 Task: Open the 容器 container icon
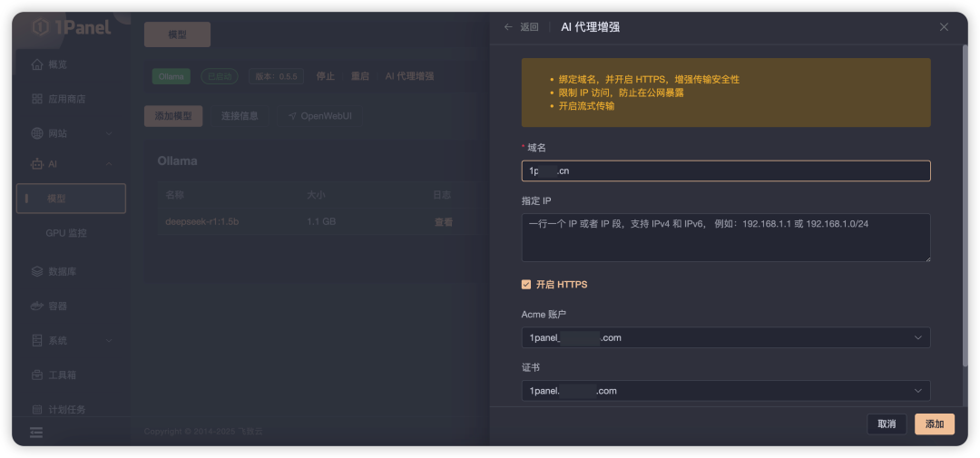click(37, 307)
